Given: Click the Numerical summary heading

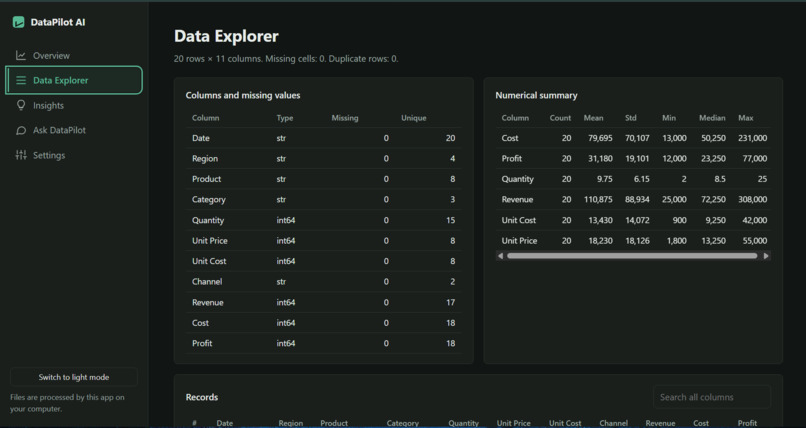Looking at the screenshot, I should tap(536, 95).
